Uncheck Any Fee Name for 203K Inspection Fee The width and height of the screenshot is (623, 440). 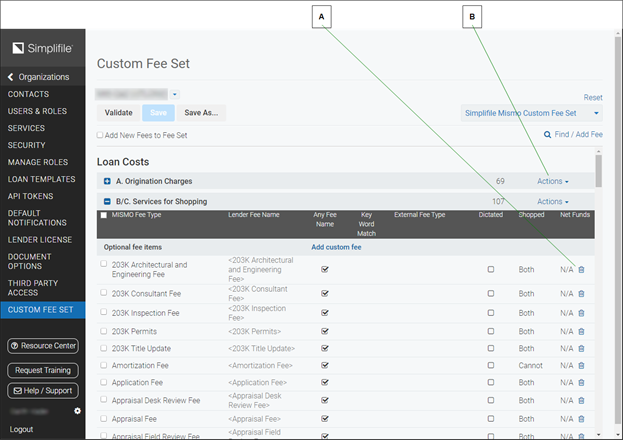pyautogui.click(x=325, y=313)
